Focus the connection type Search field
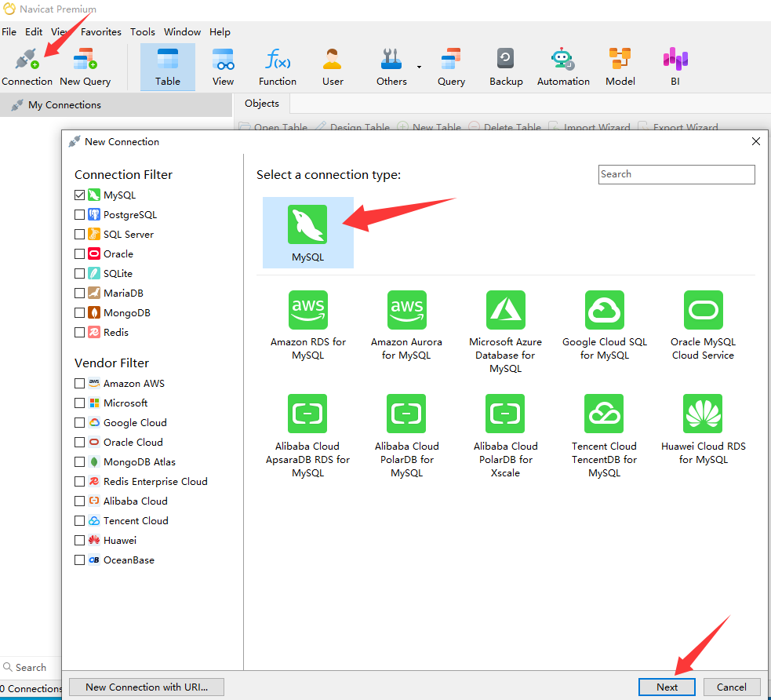771x700 pixels. tap(677, 174)
